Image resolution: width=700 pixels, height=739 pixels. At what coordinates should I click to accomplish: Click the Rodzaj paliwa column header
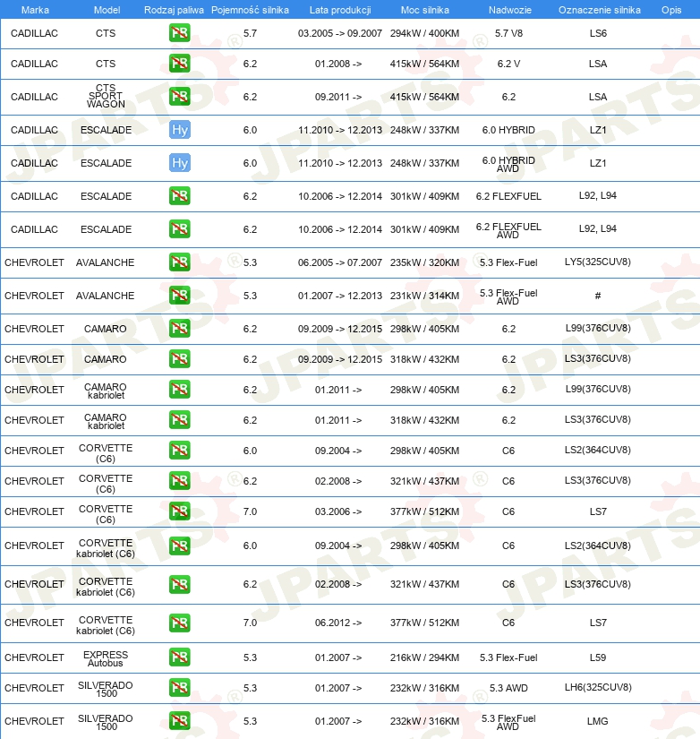[174, 10]
